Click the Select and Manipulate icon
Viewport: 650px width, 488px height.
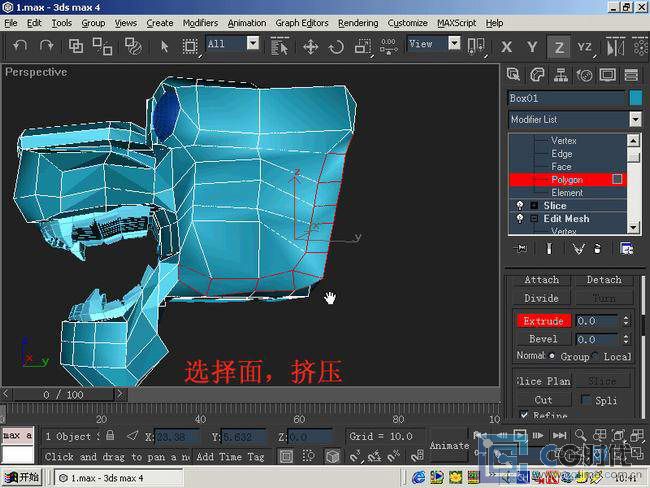(x=388, y=46)
